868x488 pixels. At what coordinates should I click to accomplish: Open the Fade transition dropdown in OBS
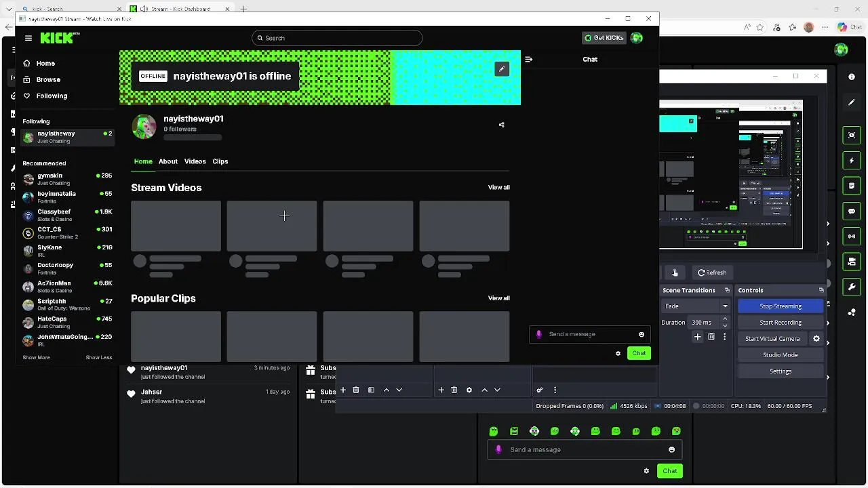point(696,306)
